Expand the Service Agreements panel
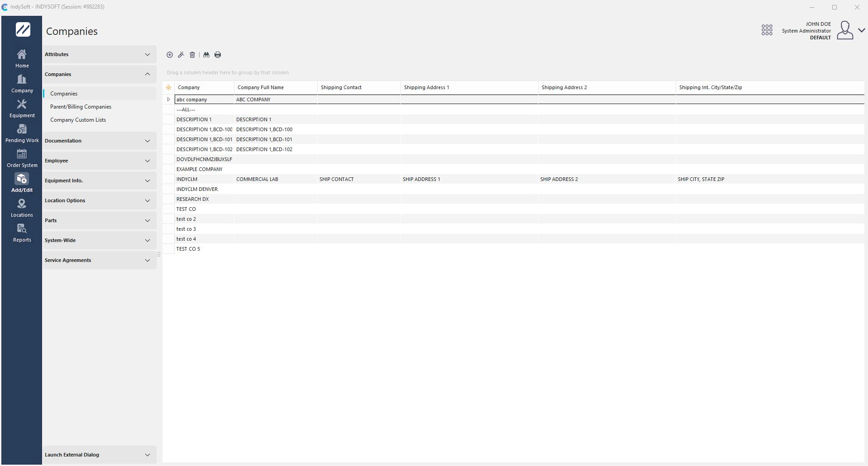This screenshot has width=868, height=466. point(100,260)
